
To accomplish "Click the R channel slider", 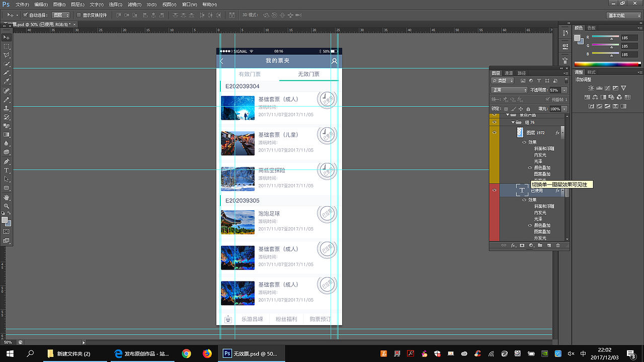I will (605, 38).
